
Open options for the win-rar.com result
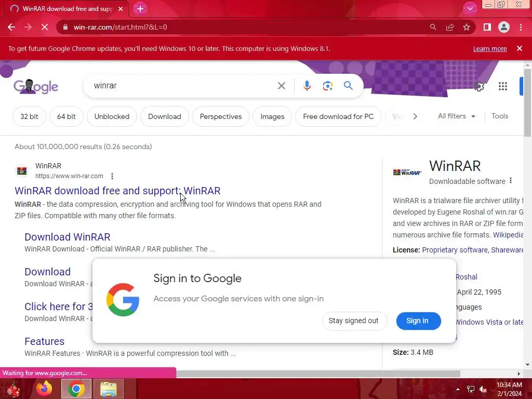(112, 176)
